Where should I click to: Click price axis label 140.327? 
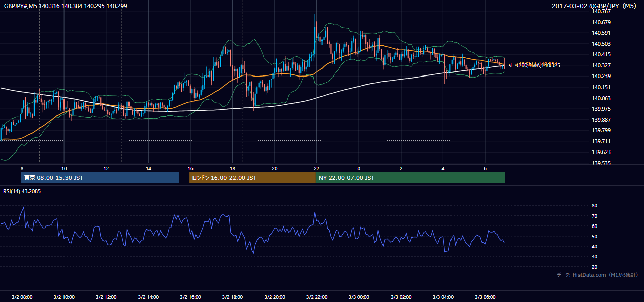pyautogui.click(x=602, y=65)
